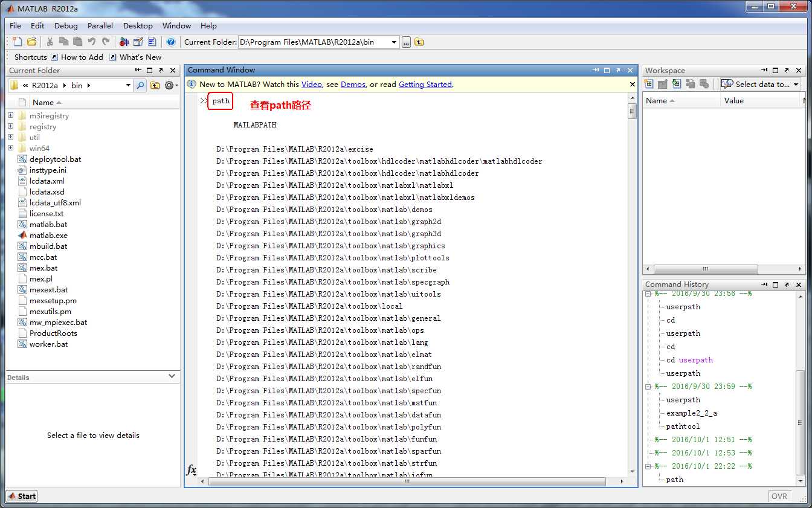Undock the Command Window panel
Image resolution: width=812 pixels, height=508 pixels.
619,70
